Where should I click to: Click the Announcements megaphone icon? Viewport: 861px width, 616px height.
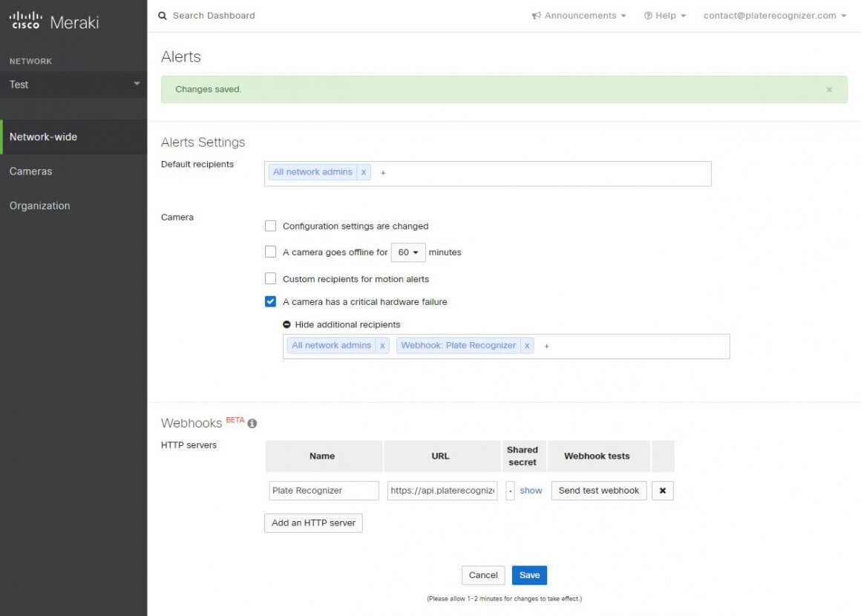(537, 16)
